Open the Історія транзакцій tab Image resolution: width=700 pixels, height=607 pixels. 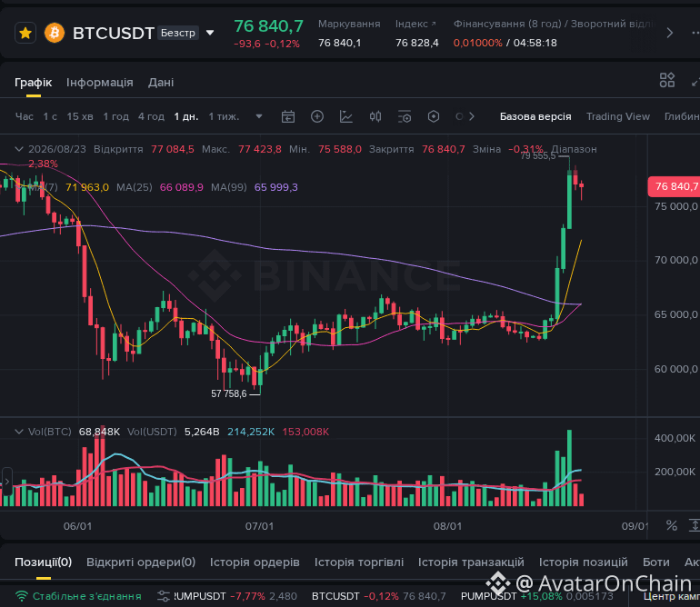click(471, 562)
